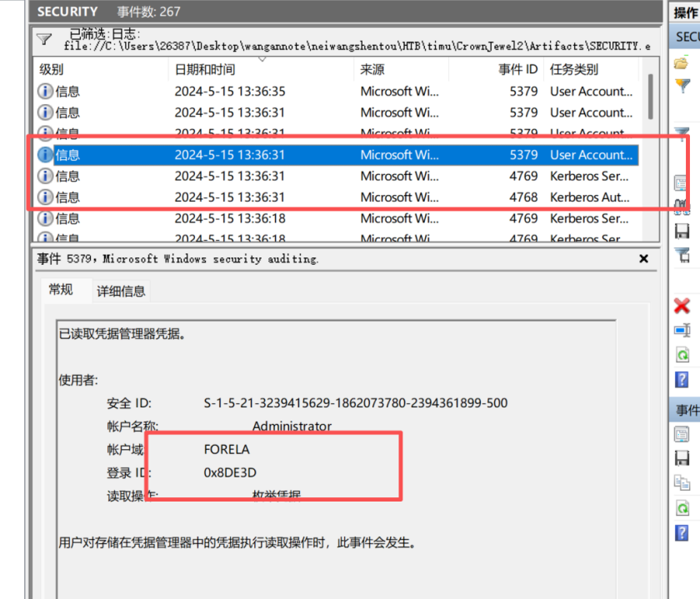The width and height of the screenshot is (700, 599).
Task: Close the event 5379 preview pane
Action: pyautogui.click(x=643, y=258)
